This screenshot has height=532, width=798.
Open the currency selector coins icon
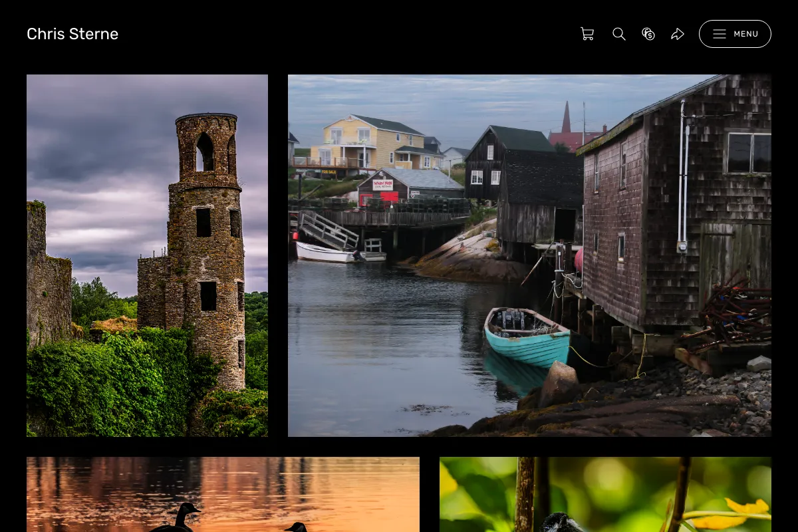[648, 34]
